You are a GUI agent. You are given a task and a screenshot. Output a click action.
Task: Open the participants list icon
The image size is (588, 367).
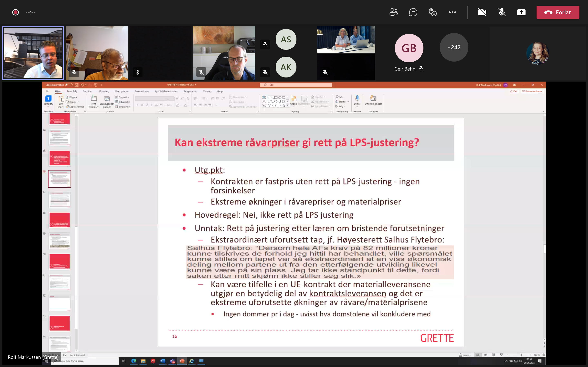393,12
